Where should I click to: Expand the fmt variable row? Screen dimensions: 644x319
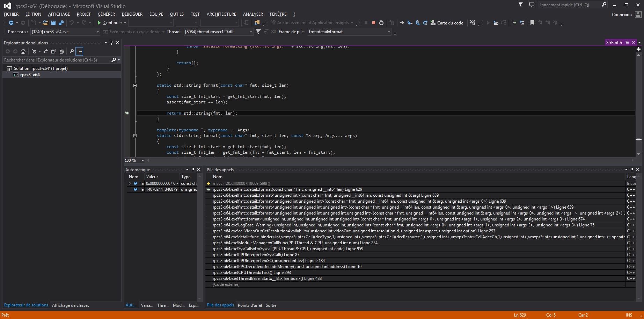(x=130, y=183)
